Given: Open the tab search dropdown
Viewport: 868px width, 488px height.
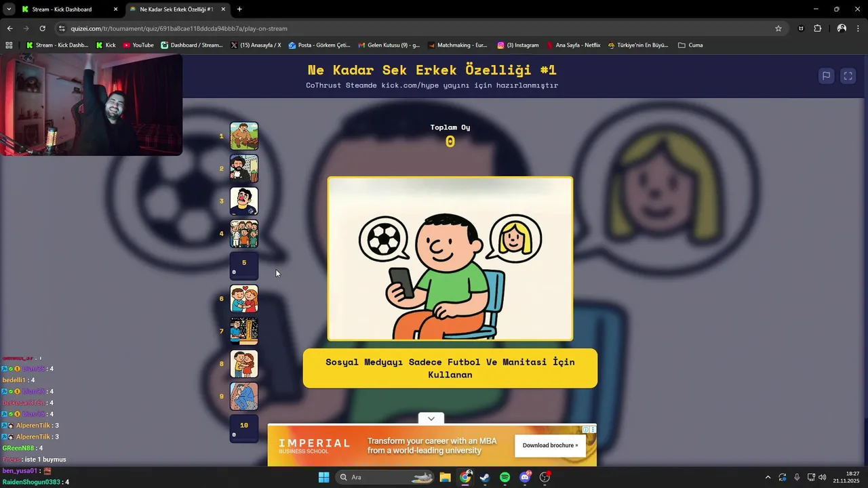Looking at the screenshot, I should pos(9,9).
